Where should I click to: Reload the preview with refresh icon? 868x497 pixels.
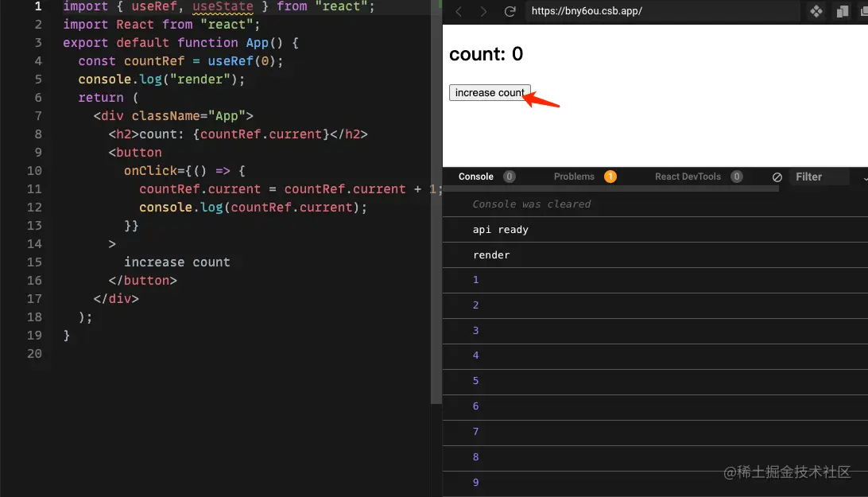[510, 11]
